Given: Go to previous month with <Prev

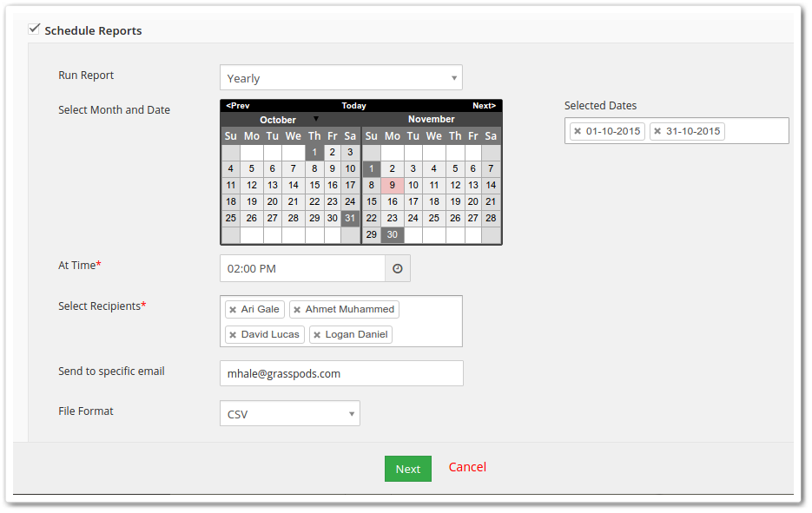Looking at the screenshot, I should pyautogui.click(x=238, y=106).
